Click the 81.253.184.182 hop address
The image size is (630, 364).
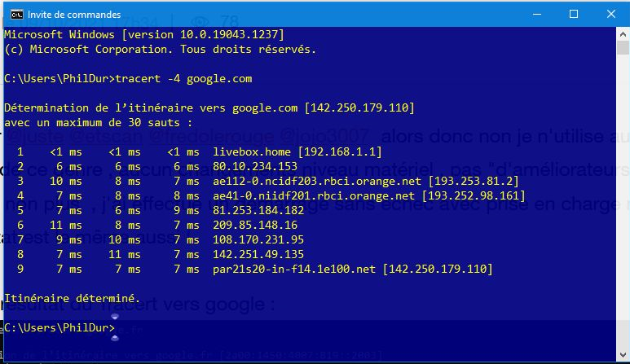click(257, 210)
